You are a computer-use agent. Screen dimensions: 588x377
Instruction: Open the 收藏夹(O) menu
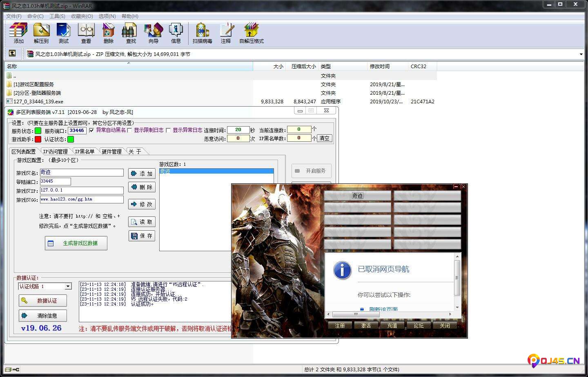82,16
